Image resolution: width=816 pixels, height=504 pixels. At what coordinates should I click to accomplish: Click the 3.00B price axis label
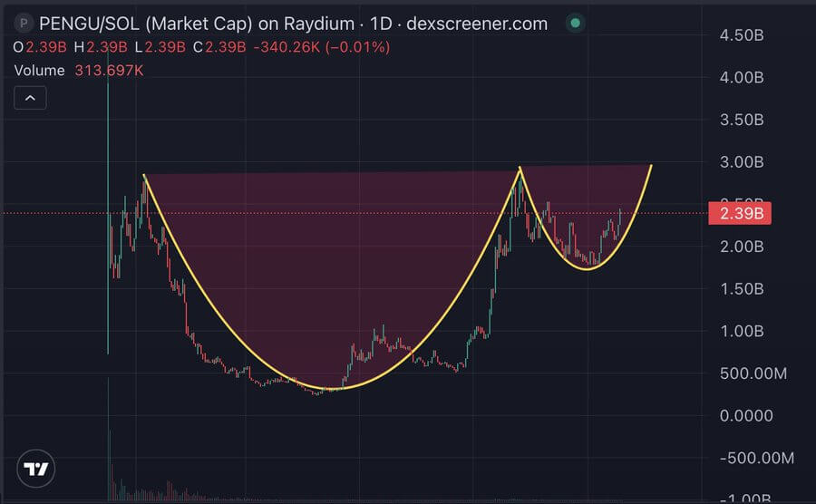click(742, 161)
